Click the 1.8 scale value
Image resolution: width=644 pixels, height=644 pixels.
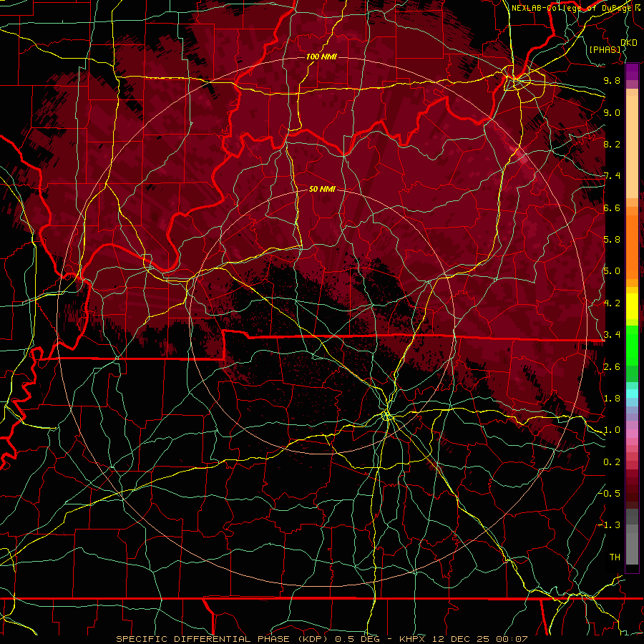click(x=612, y=399)
